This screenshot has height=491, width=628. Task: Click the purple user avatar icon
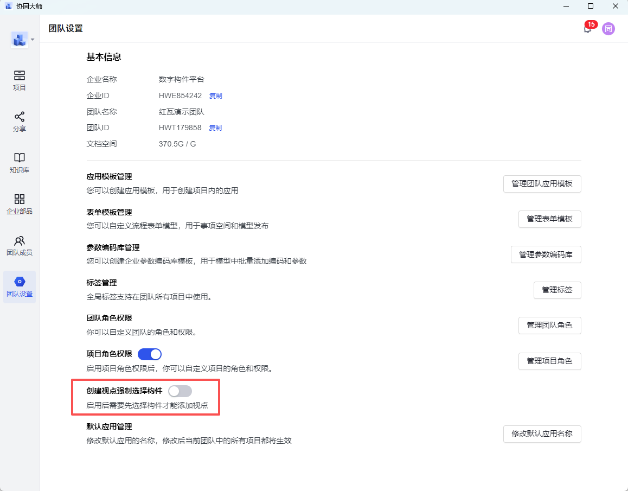click(608, 29)
